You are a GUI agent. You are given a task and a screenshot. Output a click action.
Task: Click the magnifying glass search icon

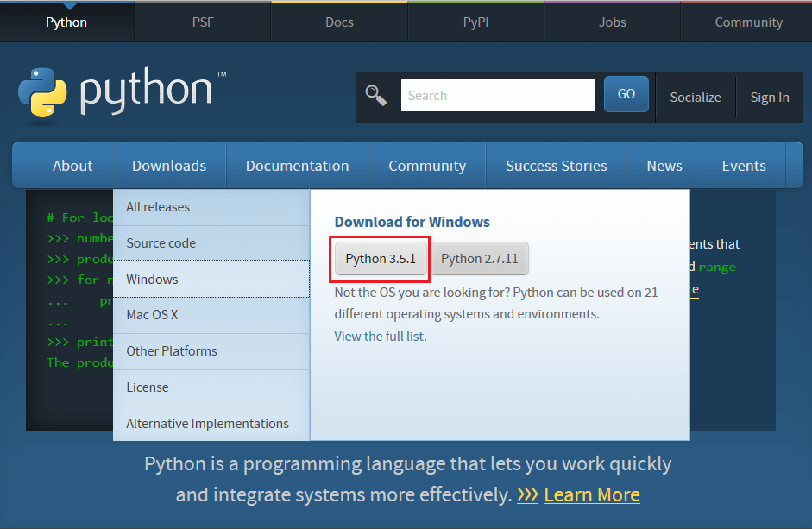pyautogui.click(x=376, y=95)
